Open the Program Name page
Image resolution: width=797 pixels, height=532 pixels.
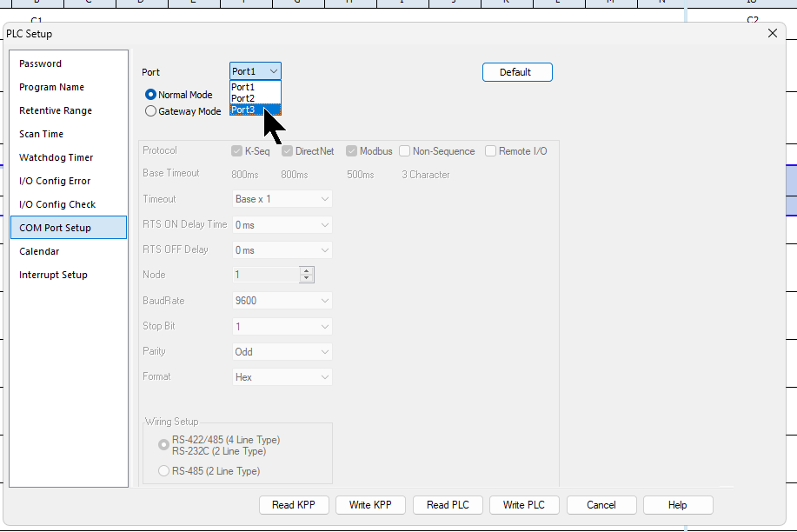pos(69,87)
